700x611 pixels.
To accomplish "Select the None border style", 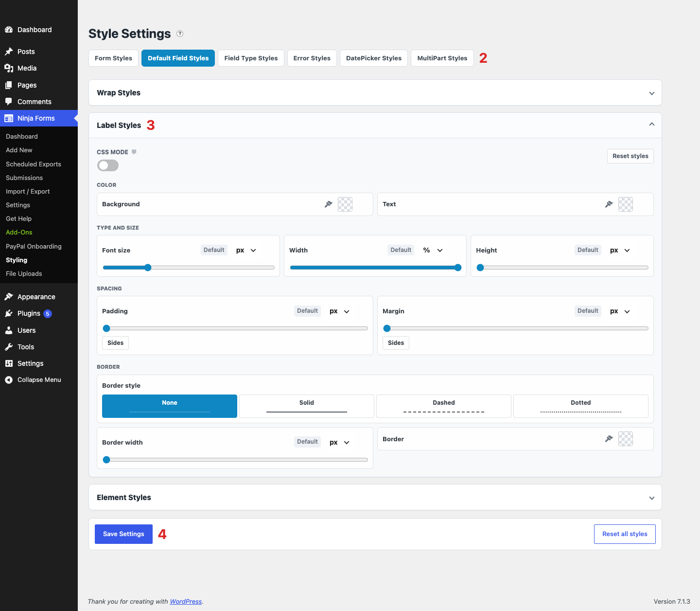I will click(170, 406).
